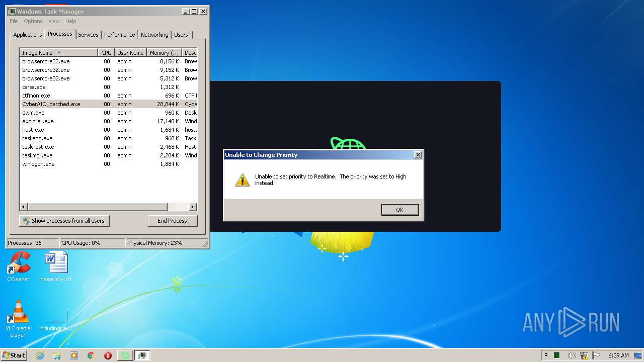Switch to the Task Manager taskbar button

point(142,355)
